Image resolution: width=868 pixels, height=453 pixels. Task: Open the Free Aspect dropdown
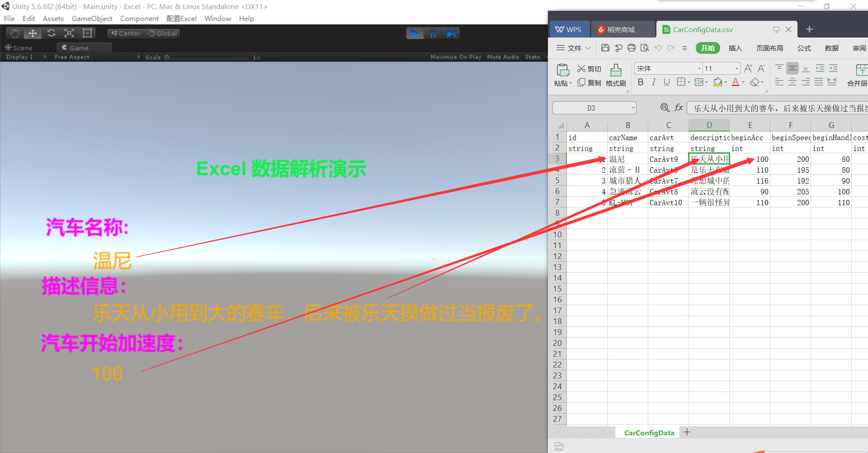click(x=97, y=57)
